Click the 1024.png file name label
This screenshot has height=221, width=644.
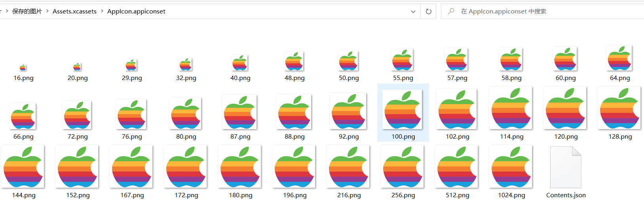tap(511, 195)
